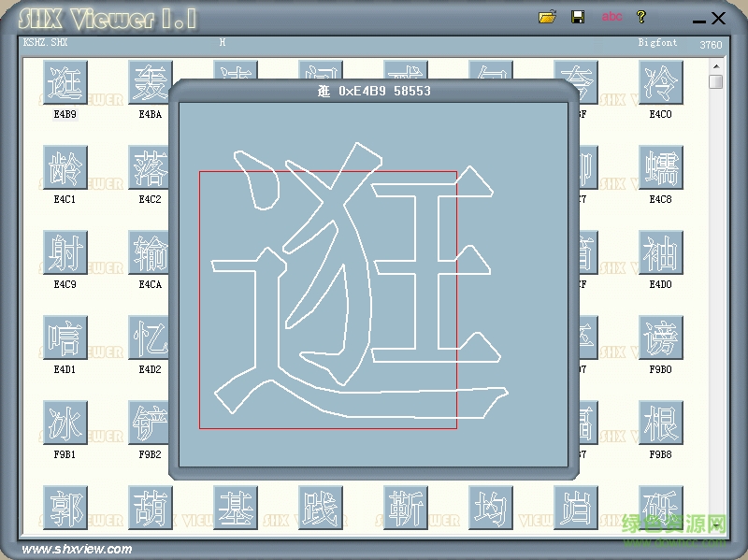Choose the glyph tile labeled E4C8
Image resolution: width=748 pixels, height=560 pixels.
tap(660, 168)
